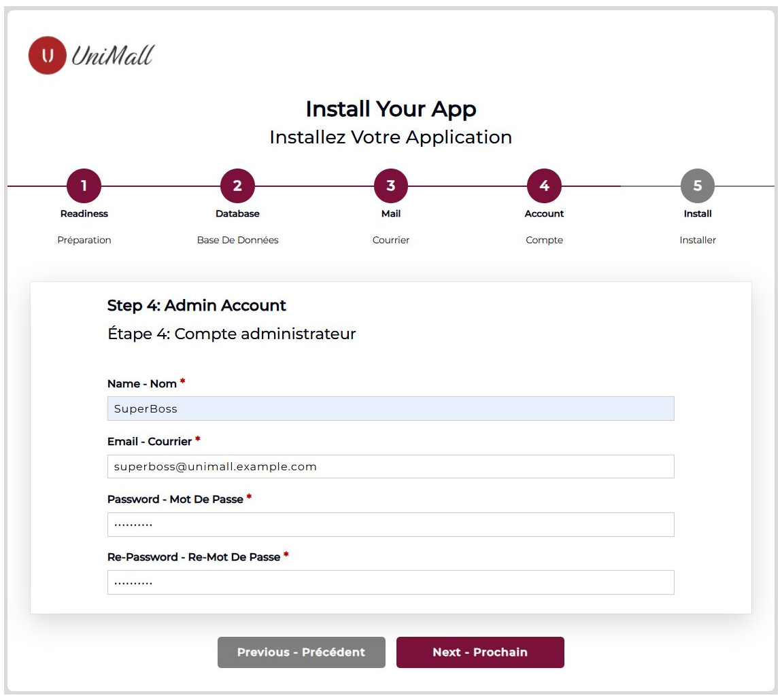Select step 3 Mail circle

coord(390,186)
